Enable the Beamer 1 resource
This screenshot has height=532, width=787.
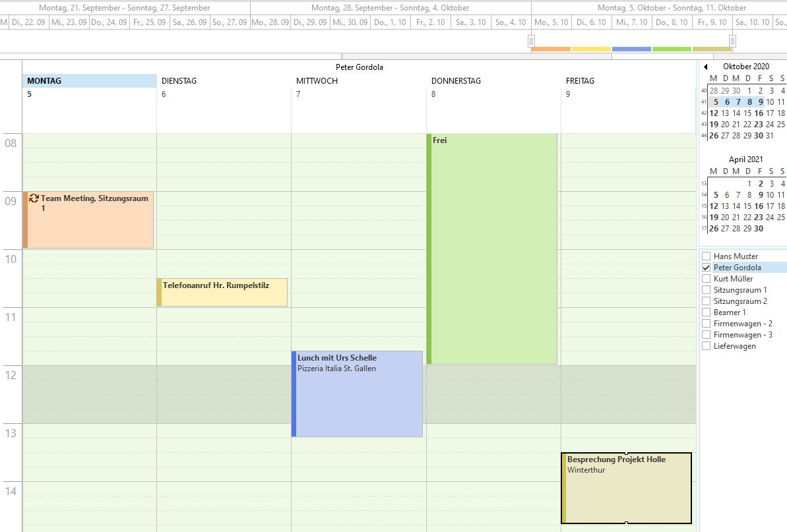pos(707,312)
